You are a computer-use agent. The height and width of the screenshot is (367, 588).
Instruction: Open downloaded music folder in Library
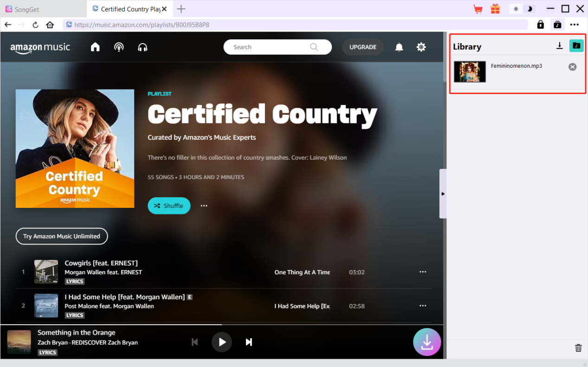point(576,45)
